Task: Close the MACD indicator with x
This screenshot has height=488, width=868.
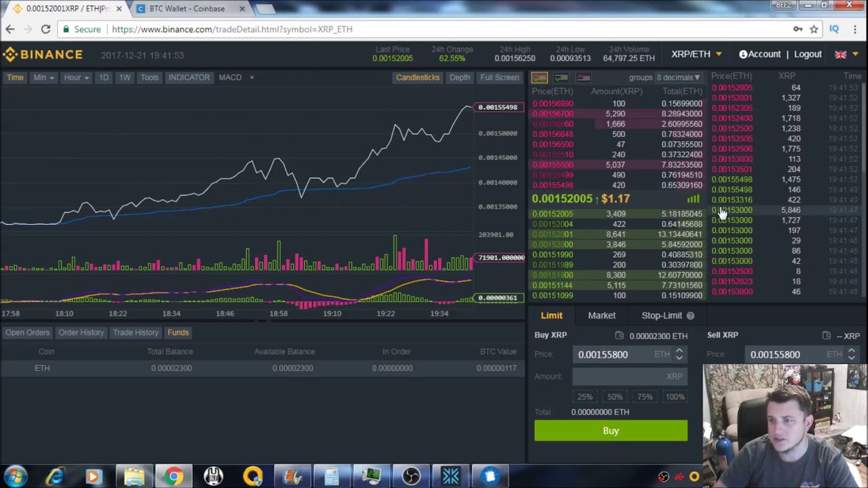Action: pyautogui.click(x=252, y=77)
